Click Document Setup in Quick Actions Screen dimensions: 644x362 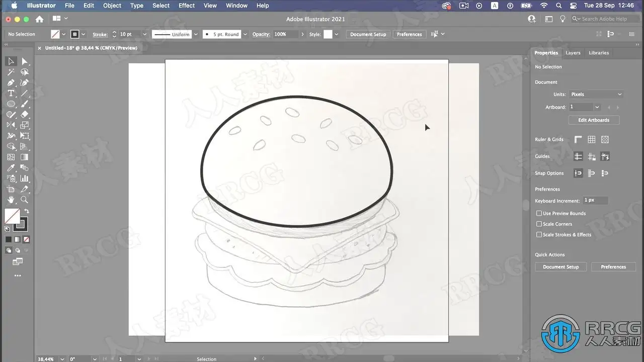tap(560, 267)
